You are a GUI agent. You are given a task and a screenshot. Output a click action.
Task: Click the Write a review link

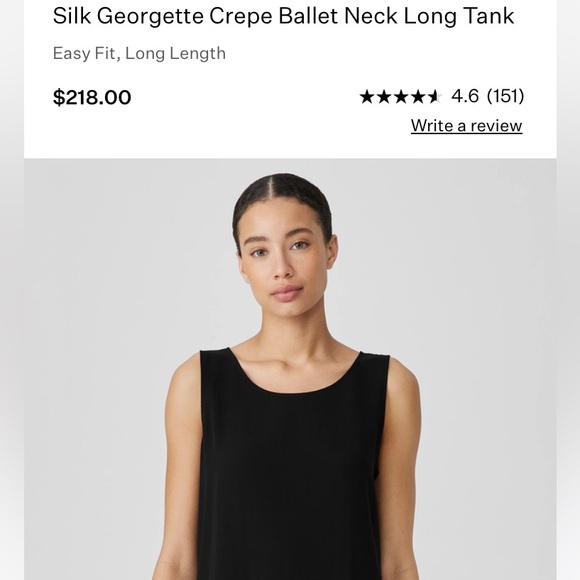tap(466, 126)
